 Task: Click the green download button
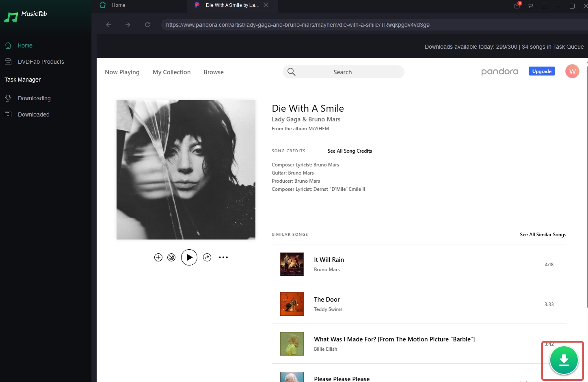click(563, 360)
